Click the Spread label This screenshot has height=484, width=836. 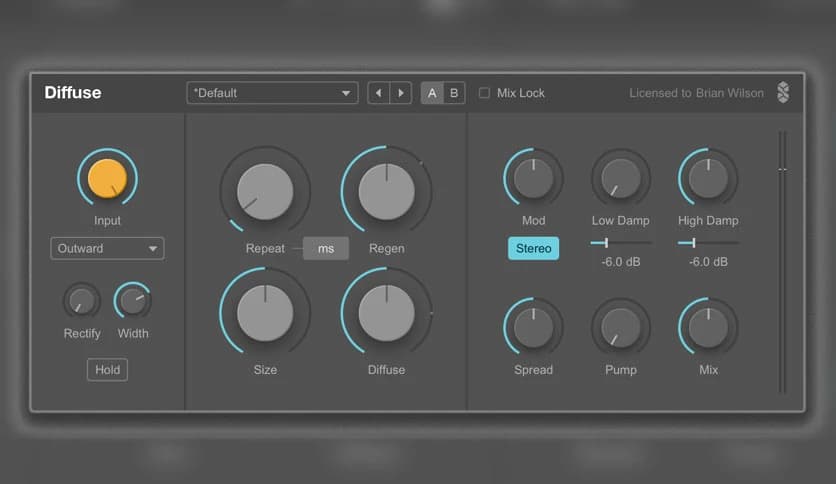tap(533, 370)
